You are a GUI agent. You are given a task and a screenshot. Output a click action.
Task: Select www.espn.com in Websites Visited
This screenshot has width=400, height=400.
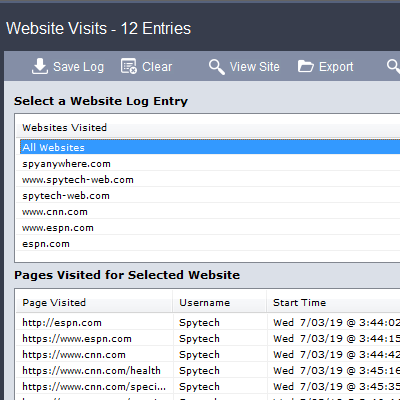coord(208,228)
